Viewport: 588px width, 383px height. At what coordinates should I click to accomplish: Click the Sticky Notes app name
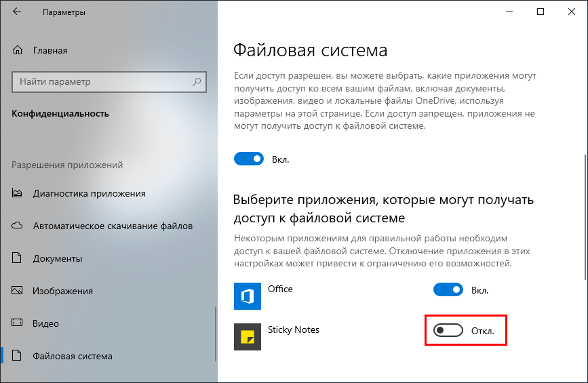(x=293, y=329)
